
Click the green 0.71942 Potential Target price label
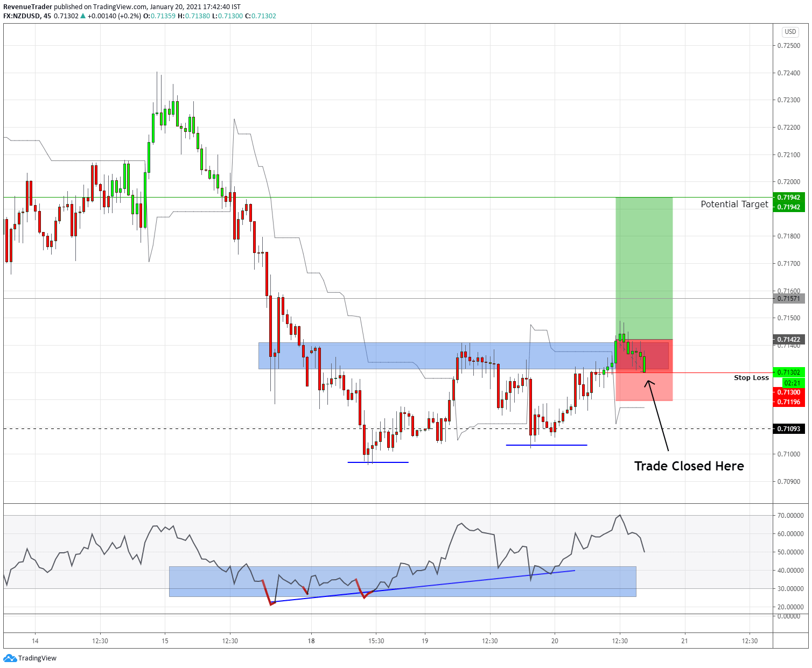click(788, 197)
